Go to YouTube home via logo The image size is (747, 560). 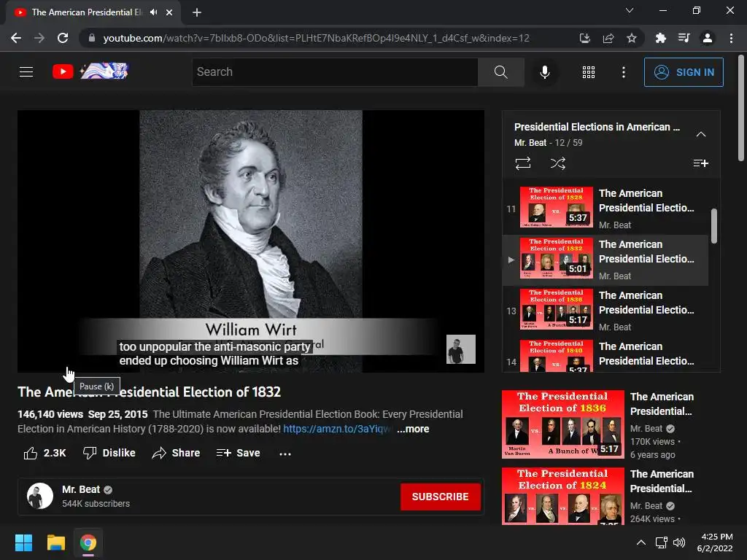tap(90, 71)
